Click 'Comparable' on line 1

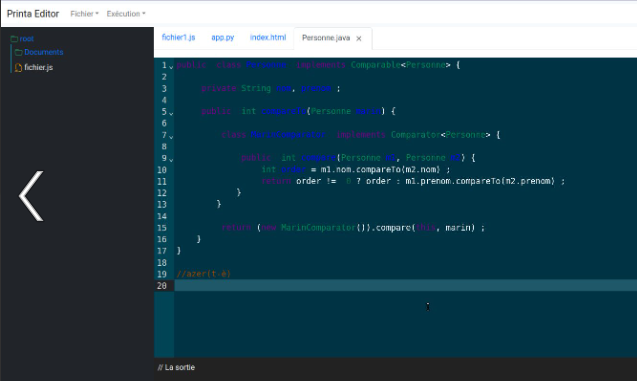pos(375,65)
